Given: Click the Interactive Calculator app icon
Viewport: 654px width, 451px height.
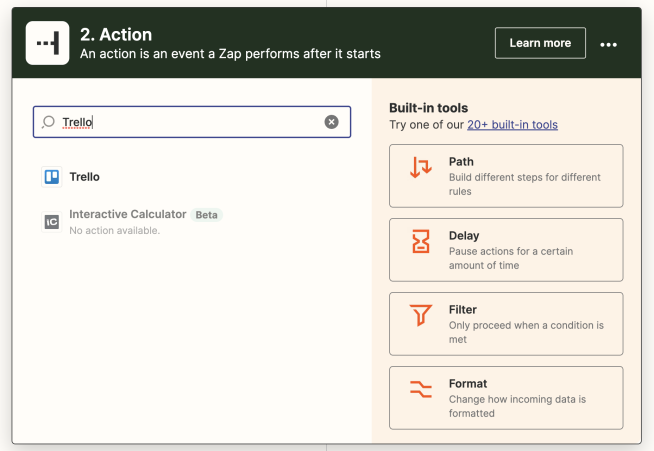Looking at the screenshot, I should pyautogui.click(x=52, y=222).
